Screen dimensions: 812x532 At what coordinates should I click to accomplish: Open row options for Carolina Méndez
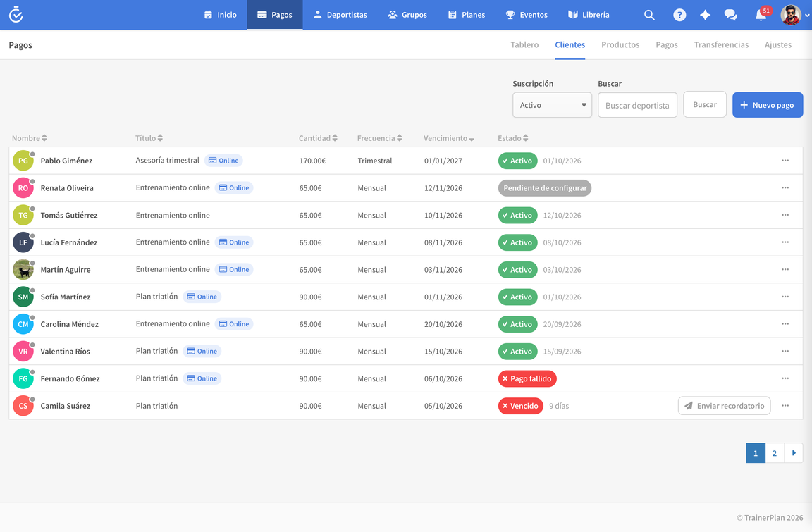click(785, 324)
